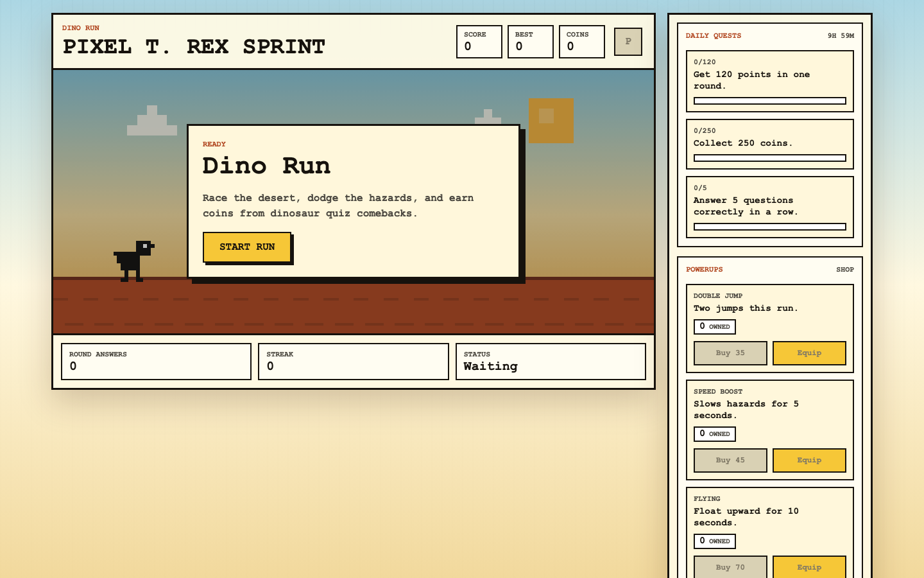924x578 pixels.
Task: Click the pixel dinosaur character
Action: [133, 261]
